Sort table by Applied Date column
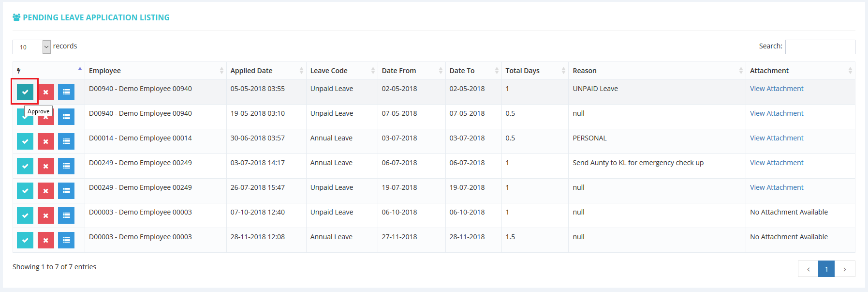 [266, 71]
